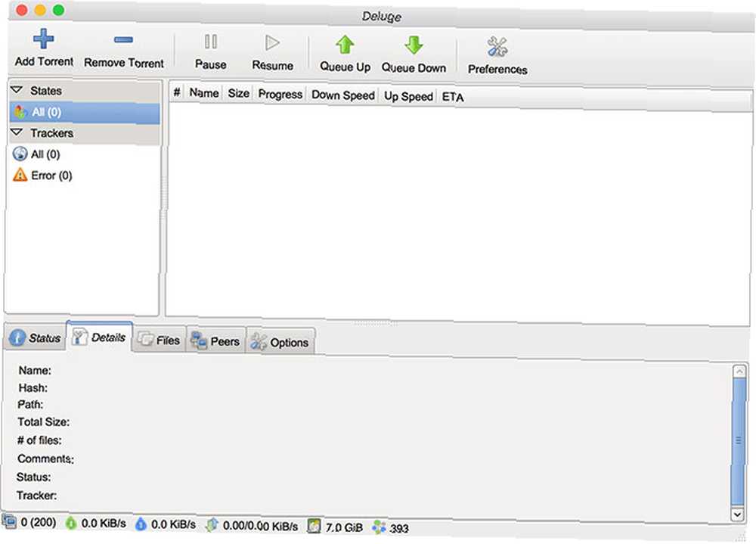Switch to the Status tab
This screenshot has height=544, width=756.
[36, 337]
